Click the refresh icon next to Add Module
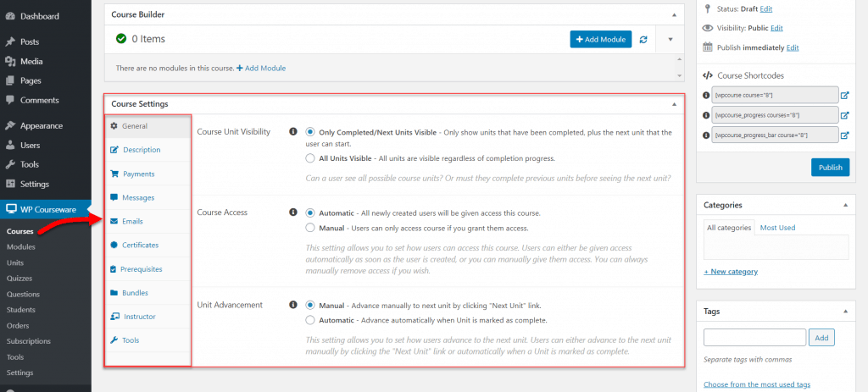 pyautogui.click(x=643, y=39)
